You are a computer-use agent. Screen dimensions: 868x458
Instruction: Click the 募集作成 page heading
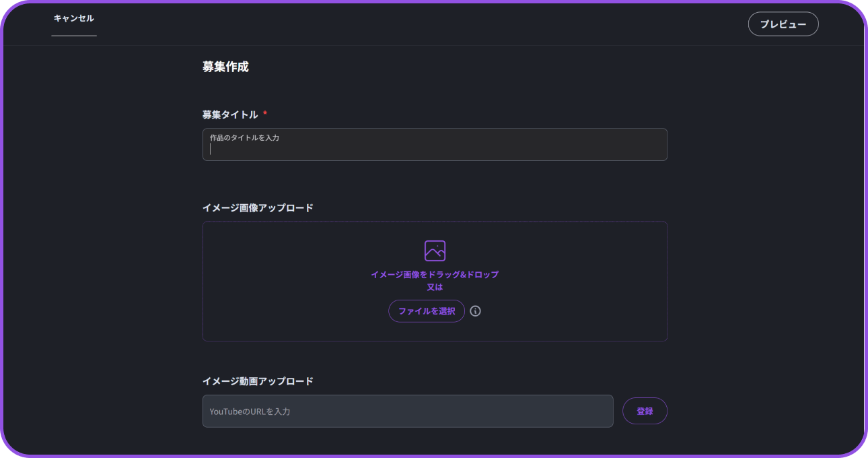[x=225, y=67]
